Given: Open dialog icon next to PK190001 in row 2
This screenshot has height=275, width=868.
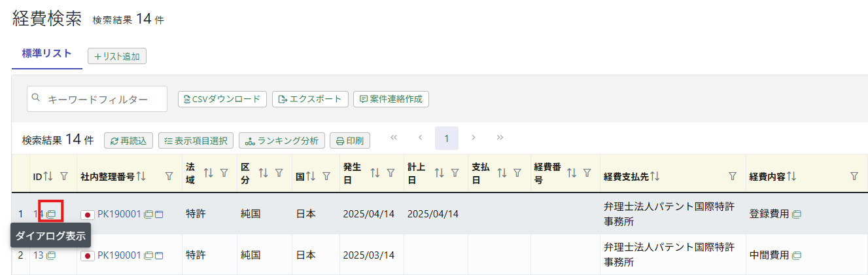Looking at the screenshot, I should click(148, 255).
